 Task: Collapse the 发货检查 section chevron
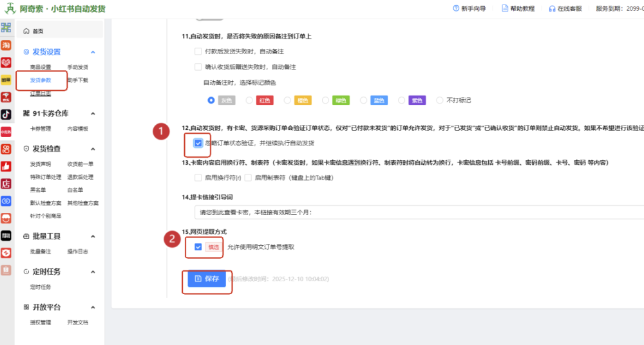pos(93,149)
